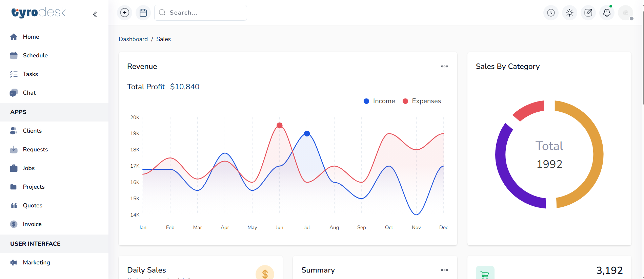Open the calendar icon in top bar

click(143, 13)
